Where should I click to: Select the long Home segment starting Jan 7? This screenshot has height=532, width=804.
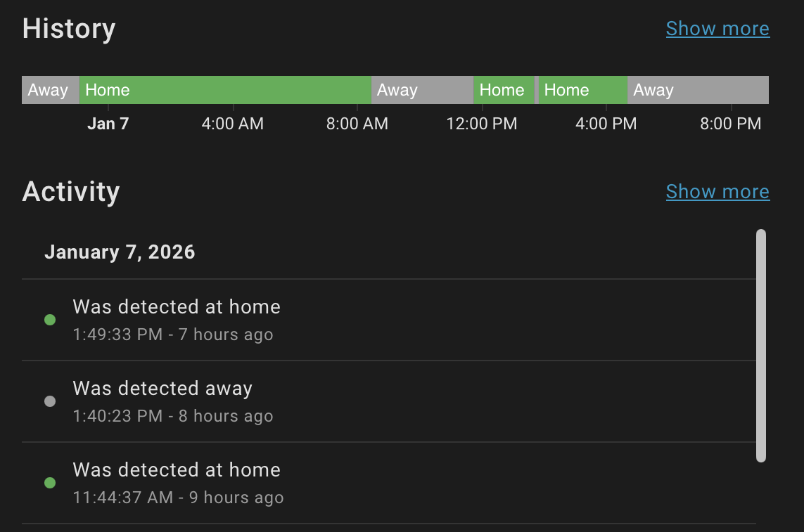225,90
